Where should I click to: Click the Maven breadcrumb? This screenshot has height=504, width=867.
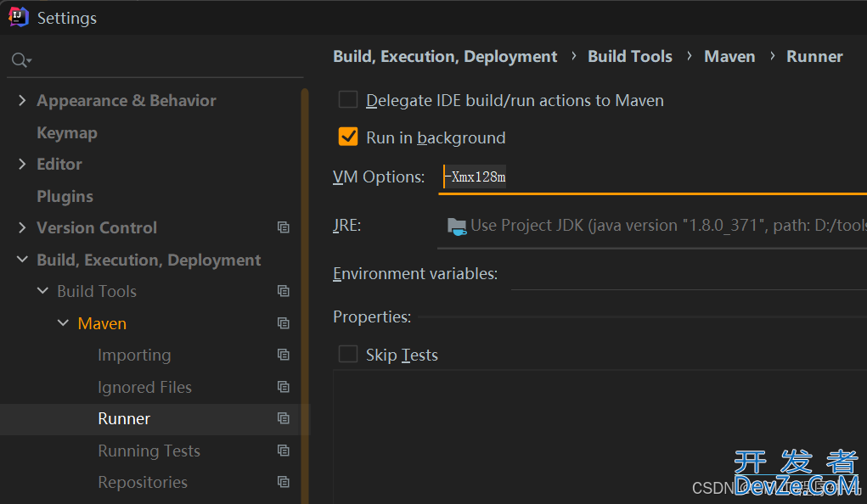(729, 56)
